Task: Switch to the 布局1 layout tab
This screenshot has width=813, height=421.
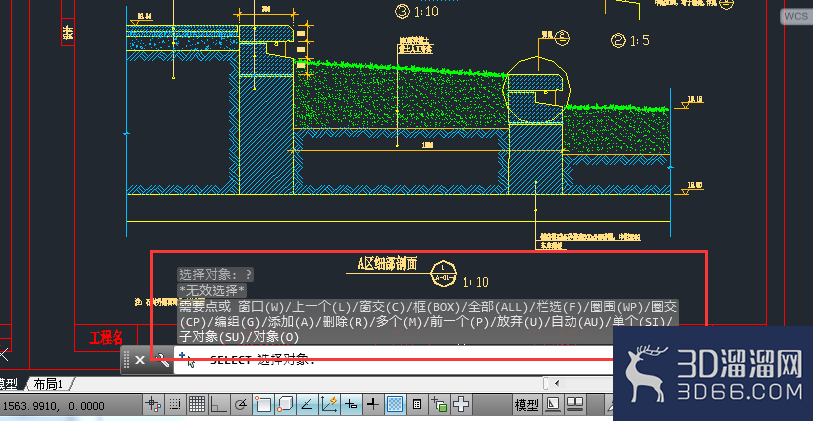Action: [49, 384]
